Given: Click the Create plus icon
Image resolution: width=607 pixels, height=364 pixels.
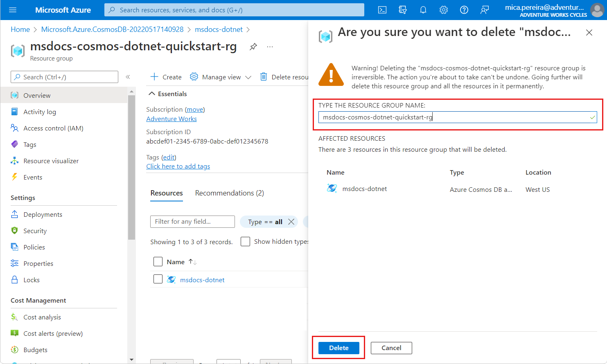Looking at the screenshot, I should point(154,76).
